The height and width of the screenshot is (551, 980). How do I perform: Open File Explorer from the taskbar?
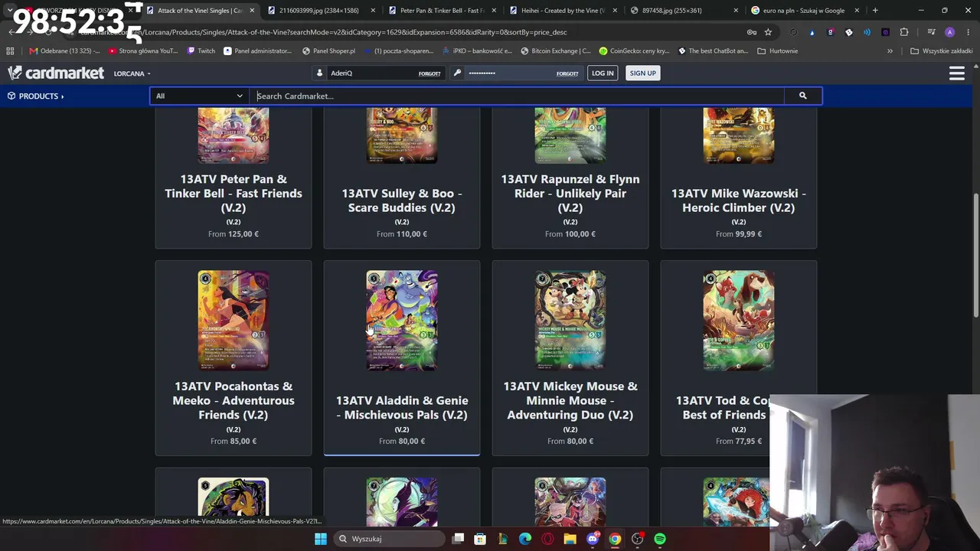tap(570, 539)
